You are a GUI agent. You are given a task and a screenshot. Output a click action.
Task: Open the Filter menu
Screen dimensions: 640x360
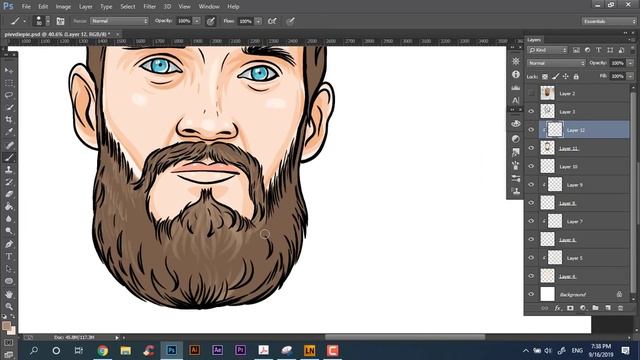149,7
